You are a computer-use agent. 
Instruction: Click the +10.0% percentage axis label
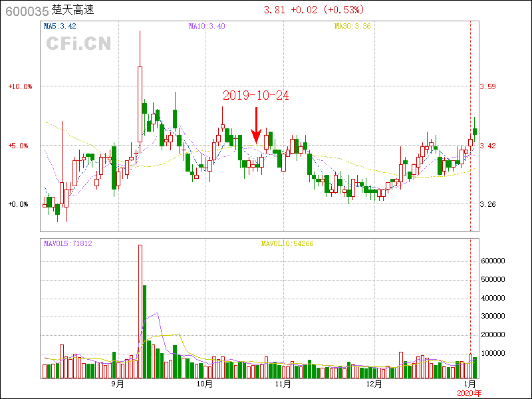pos(19,86)
